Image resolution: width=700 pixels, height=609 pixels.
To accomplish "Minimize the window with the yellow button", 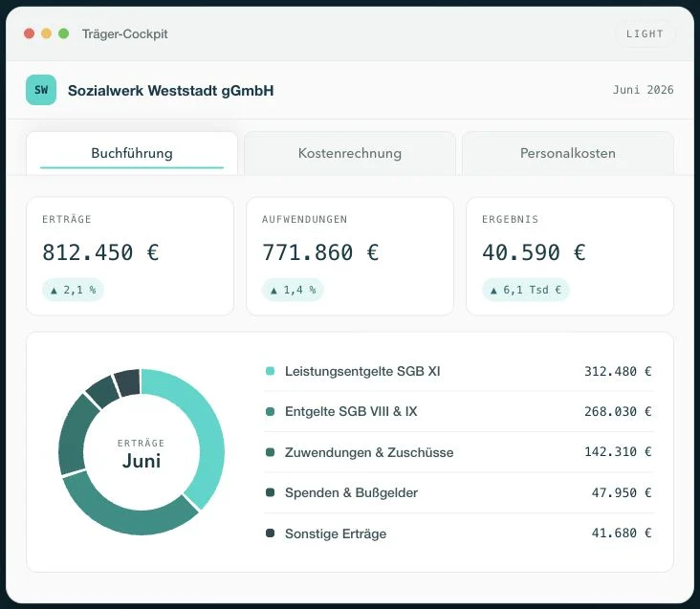I will [x=47, y=33].
